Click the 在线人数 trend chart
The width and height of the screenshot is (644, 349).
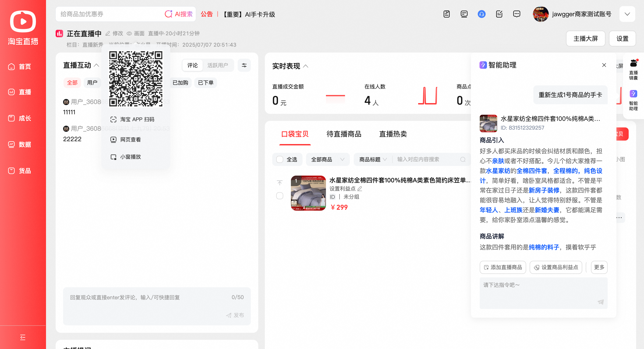point(428,95)
